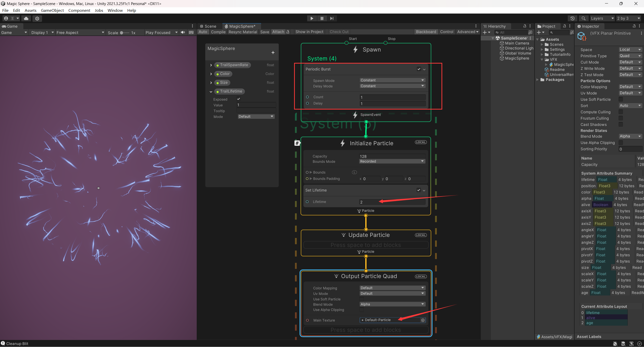Click the Blackboard button
The width and height of the screenshot is (644, 347).
(x=426, y=32)
